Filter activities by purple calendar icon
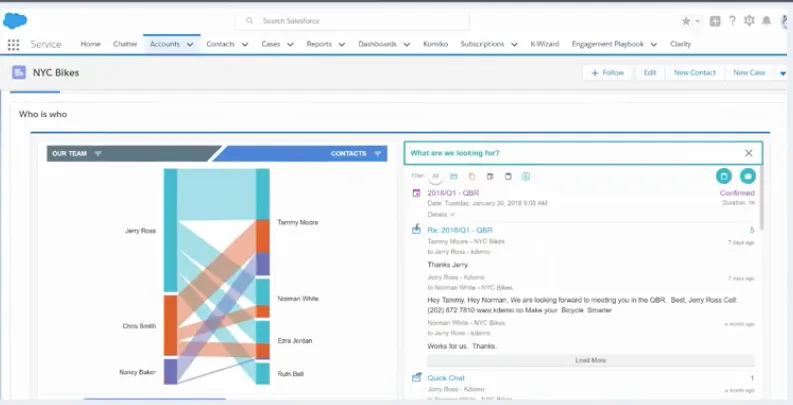This screenshot has height=405, width=793. [490, 176]
